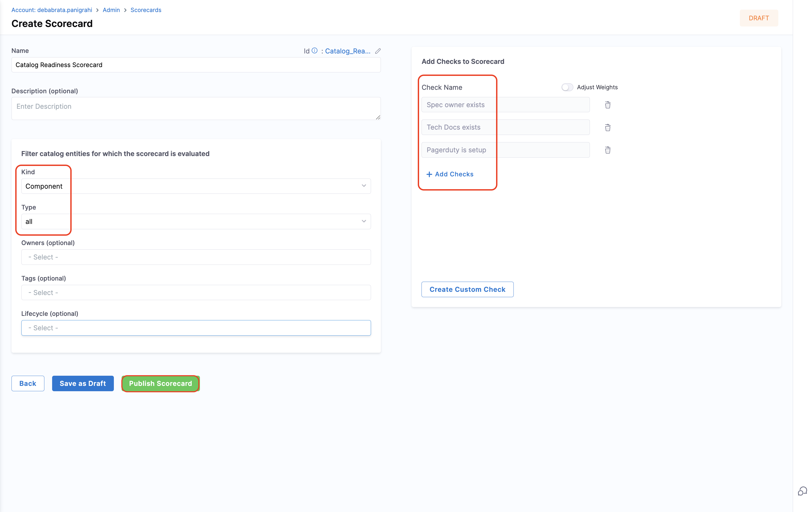Click the pencil icon to edit scorecard Id
Viewport: 812px width, 512px height.
point(378,51)
